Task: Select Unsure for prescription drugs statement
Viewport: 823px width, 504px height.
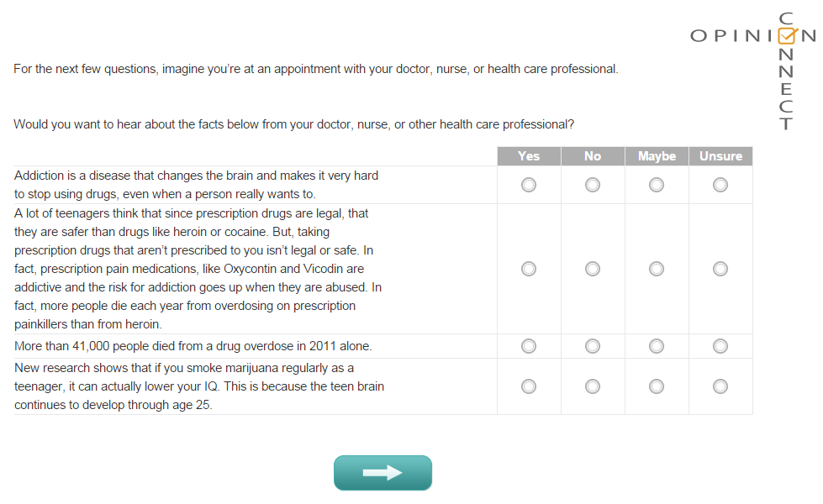Action: (x=720, y=269)
